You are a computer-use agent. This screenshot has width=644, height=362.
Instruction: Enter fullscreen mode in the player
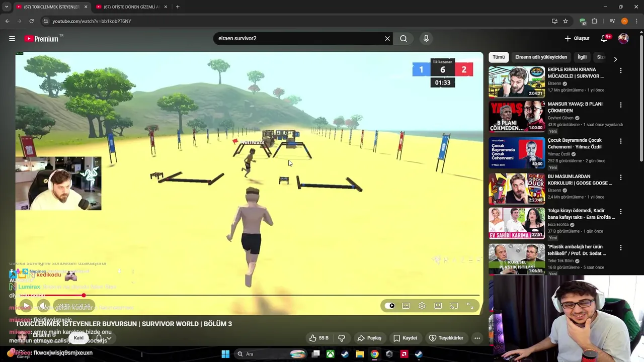pos(470,306)
